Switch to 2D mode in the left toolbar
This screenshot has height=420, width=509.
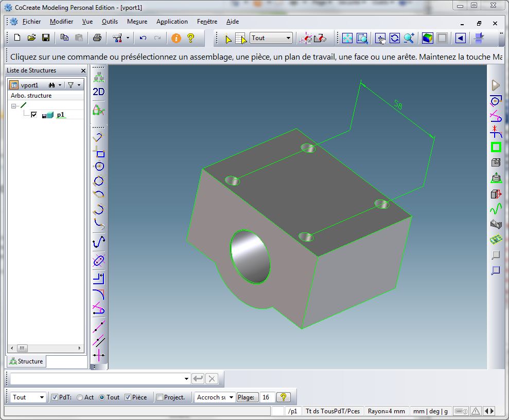click(99, 92)
